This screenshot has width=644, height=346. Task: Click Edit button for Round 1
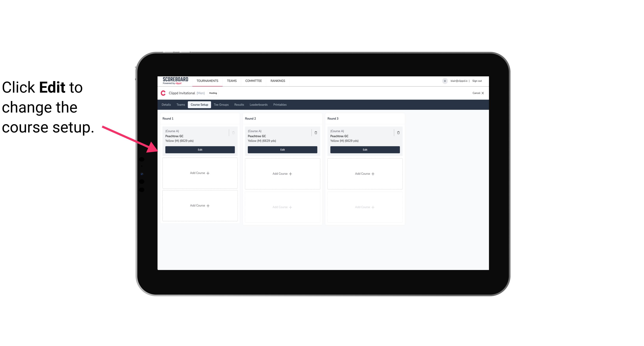point(200,149)
